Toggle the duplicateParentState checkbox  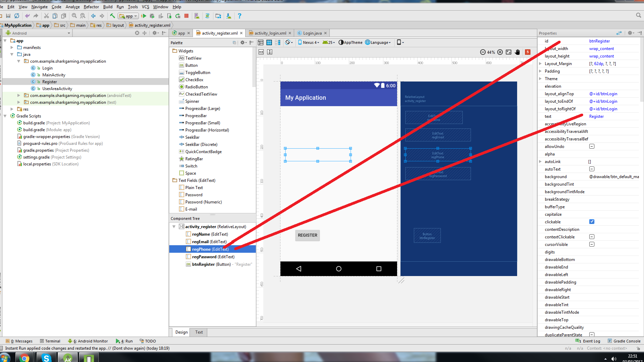click(x=592, y=334)
